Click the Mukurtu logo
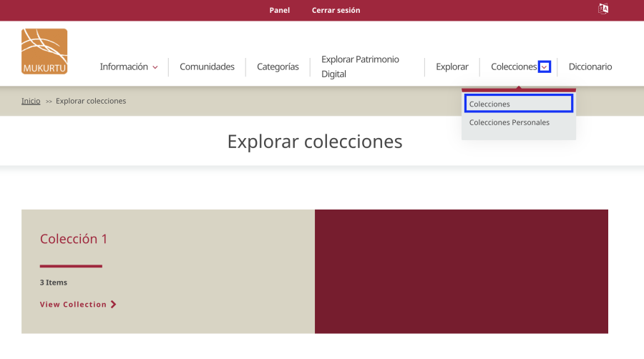The image size is (644, 359). (44, 51)
